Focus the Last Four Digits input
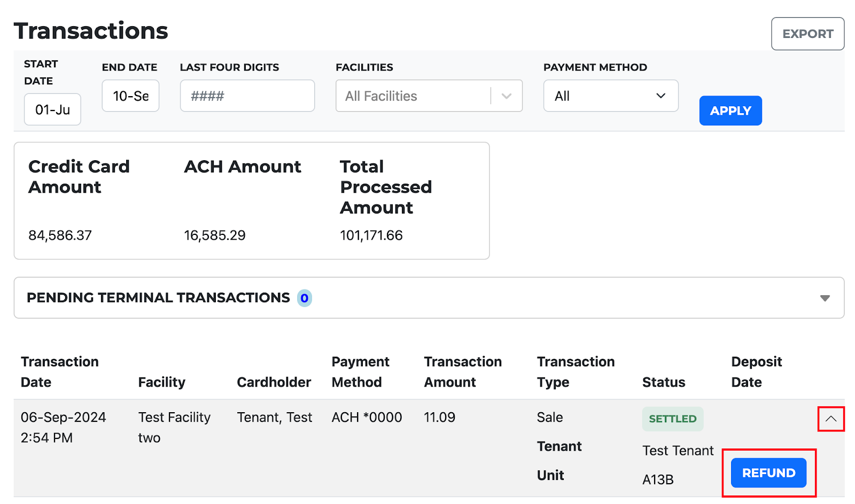 (x=247, y=96)
